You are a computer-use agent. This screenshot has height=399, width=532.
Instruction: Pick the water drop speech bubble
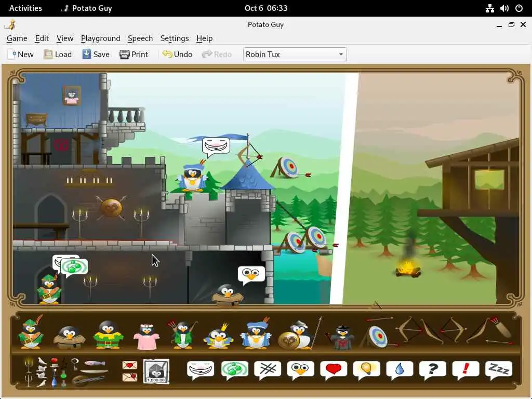pos(400,370)
